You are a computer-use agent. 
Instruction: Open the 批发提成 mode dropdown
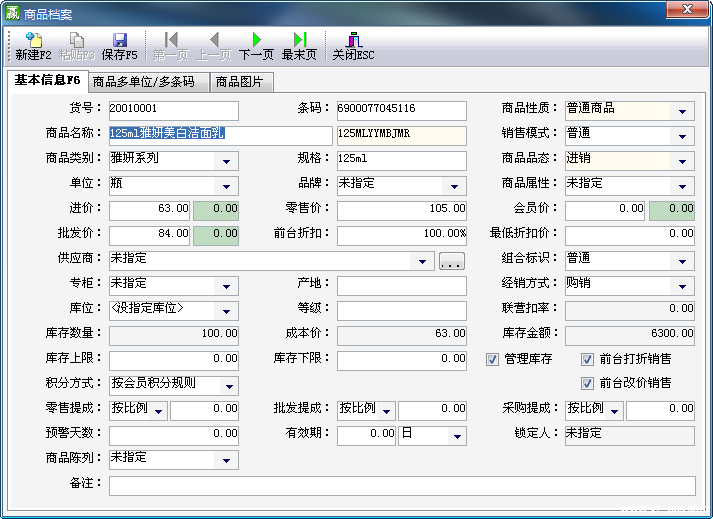pyautogui.click(x=386, y=411)
